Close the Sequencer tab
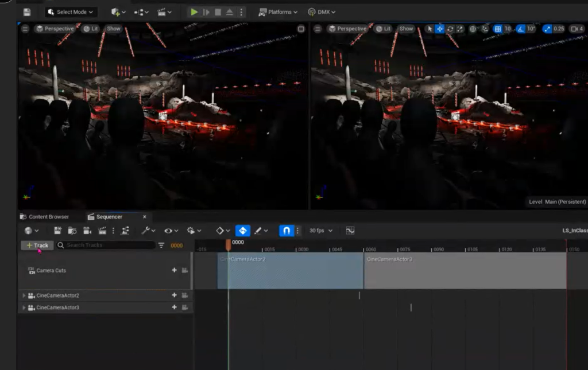This screenshot has width=588, height=370. (144, 217)
